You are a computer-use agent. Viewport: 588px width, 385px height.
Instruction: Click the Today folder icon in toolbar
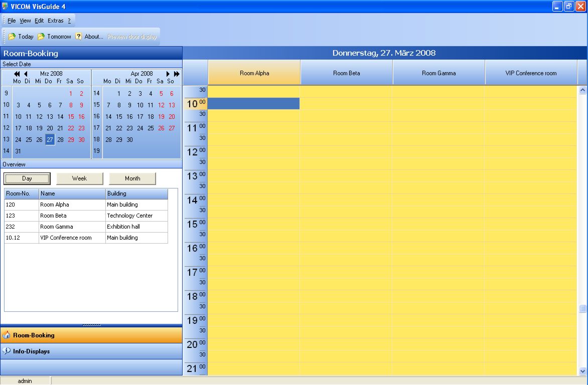click(x=12, y=37)
